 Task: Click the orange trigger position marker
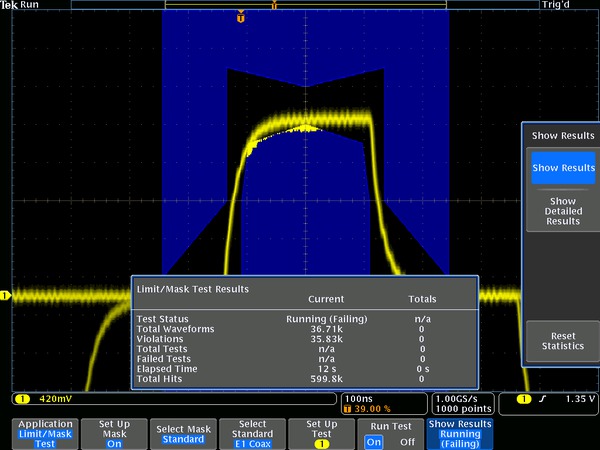point(240,17)
